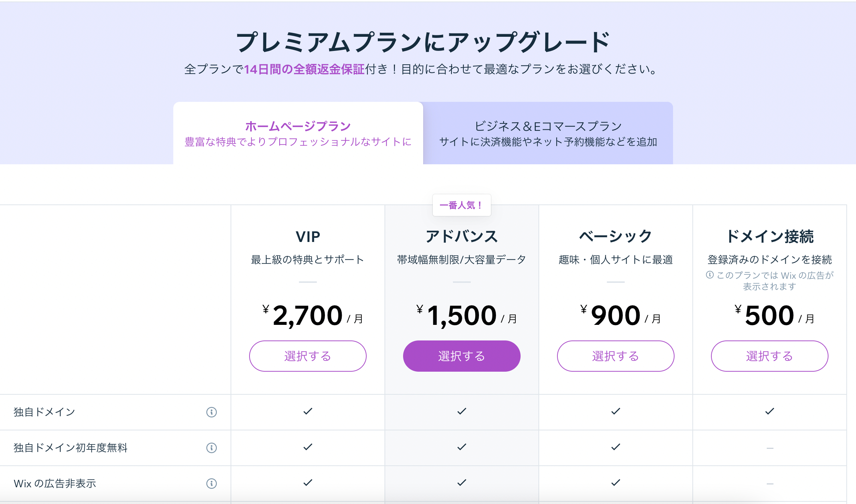Open the 14日間の全額返金保証 link

click(305, 69)
